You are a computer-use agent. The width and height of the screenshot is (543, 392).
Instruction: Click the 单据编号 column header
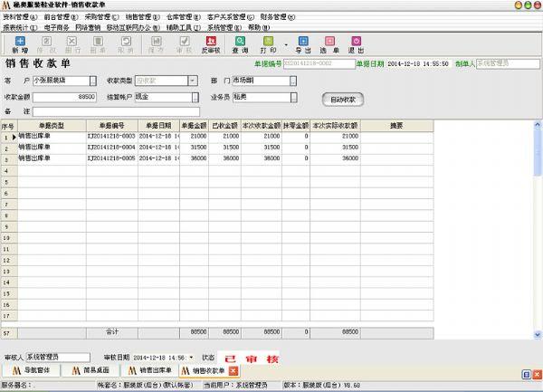[112, 126]
